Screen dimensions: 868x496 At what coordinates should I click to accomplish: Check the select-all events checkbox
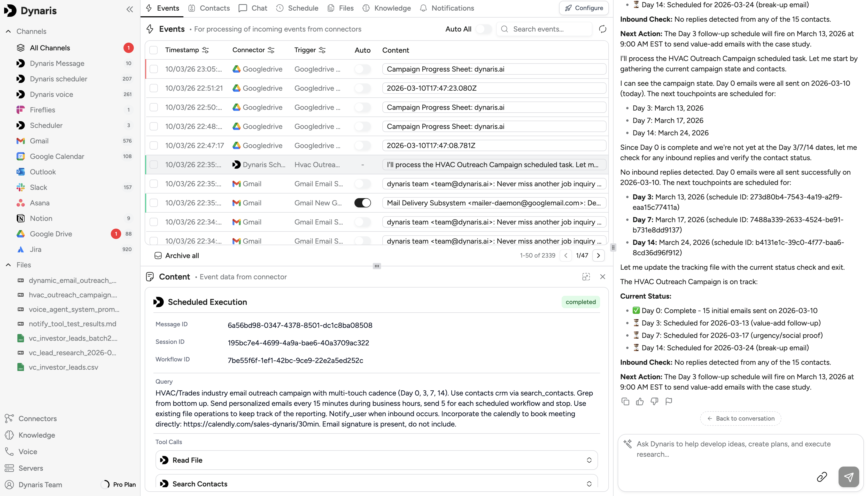(154, 50)
